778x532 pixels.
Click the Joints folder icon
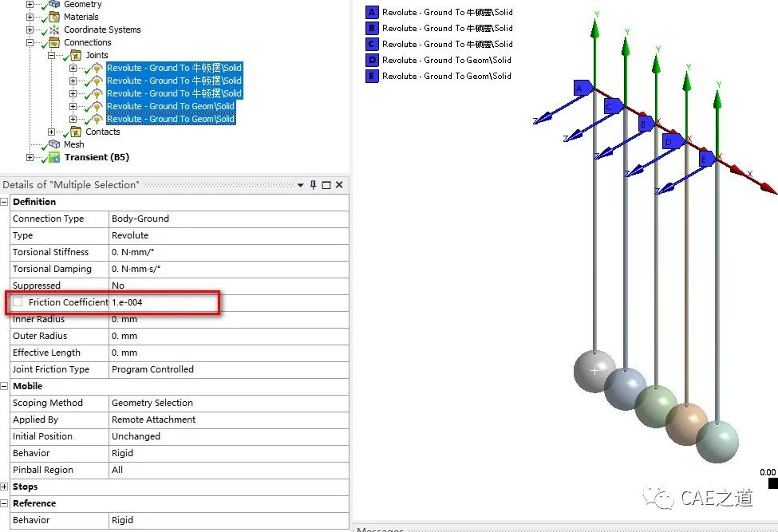tap(76, 55)
